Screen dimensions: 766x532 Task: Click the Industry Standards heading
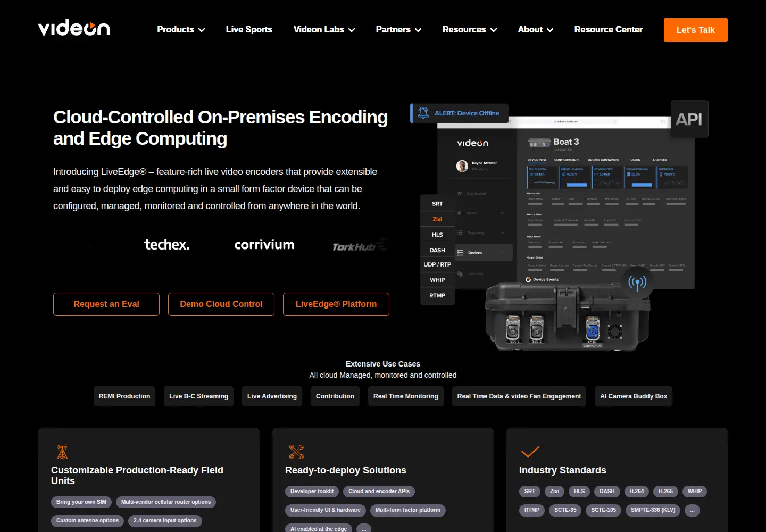pyautogui.click(x=563, y=470)
